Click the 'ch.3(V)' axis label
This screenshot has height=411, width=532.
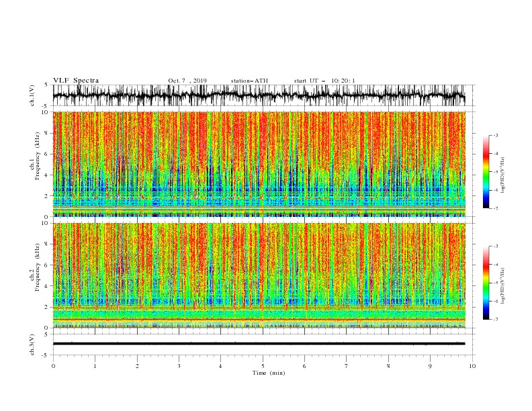point(32,345)
